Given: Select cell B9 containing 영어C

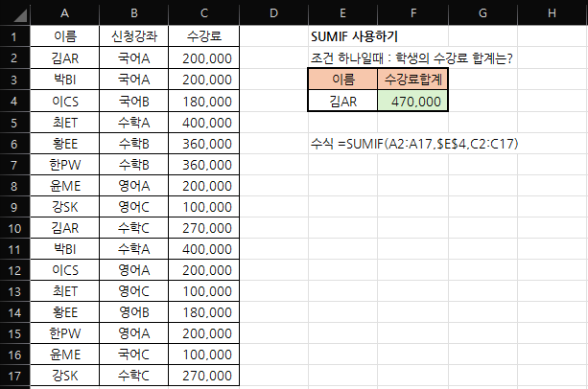Looking at the screenshot, I should [x=134, y=207].
